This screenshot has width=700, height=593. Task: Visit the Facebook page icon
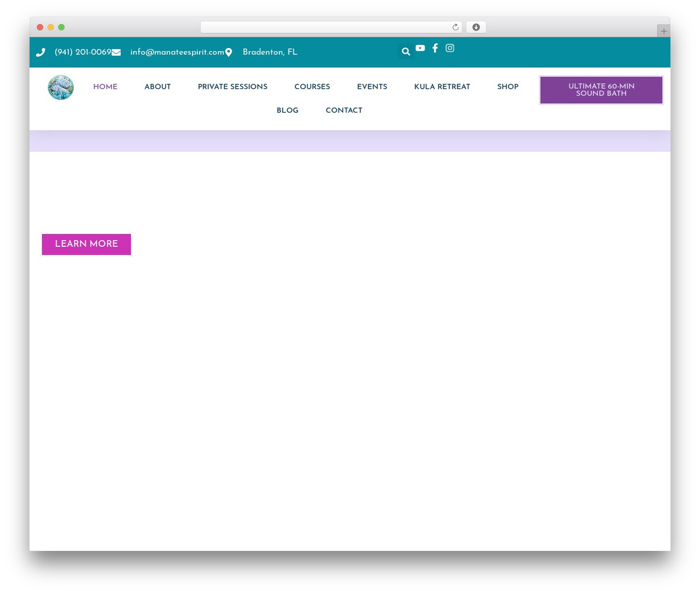435,48
